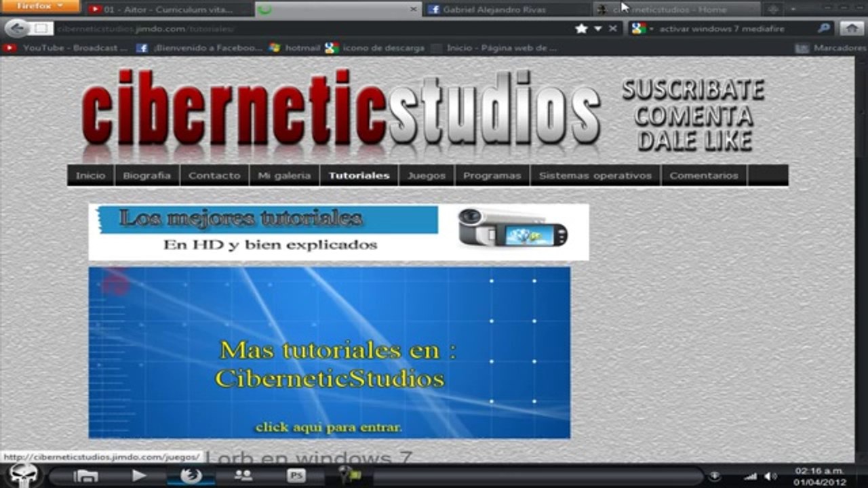This screenshot has height=488, width=868.
Task: Open the volume speaker tray icon
Action: (770, 476)
